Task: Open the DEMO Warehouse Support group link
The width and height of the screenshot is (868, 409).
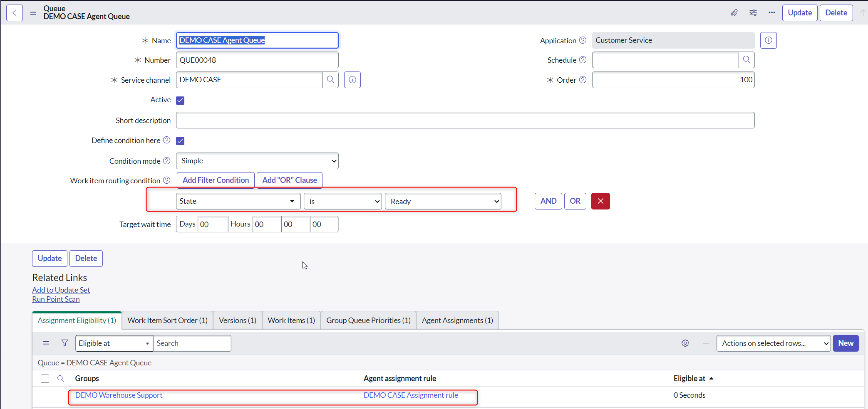Action: [x=119, y=395]
